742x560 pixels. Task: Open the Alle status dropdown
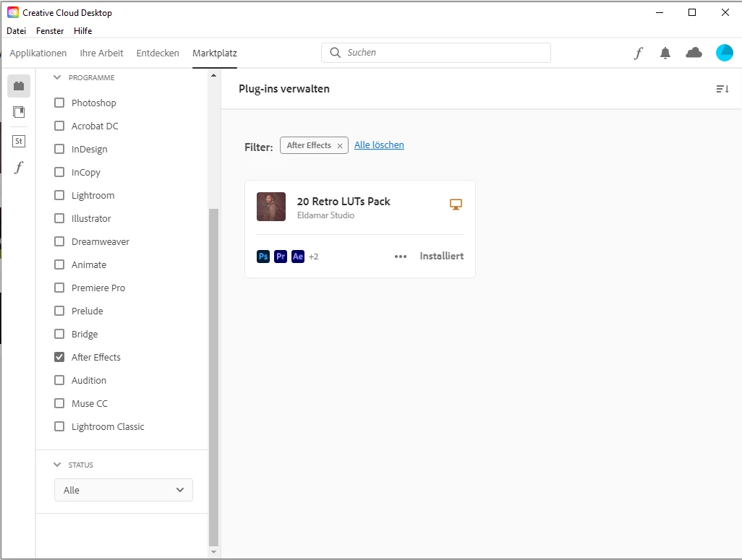click(124, 490)
